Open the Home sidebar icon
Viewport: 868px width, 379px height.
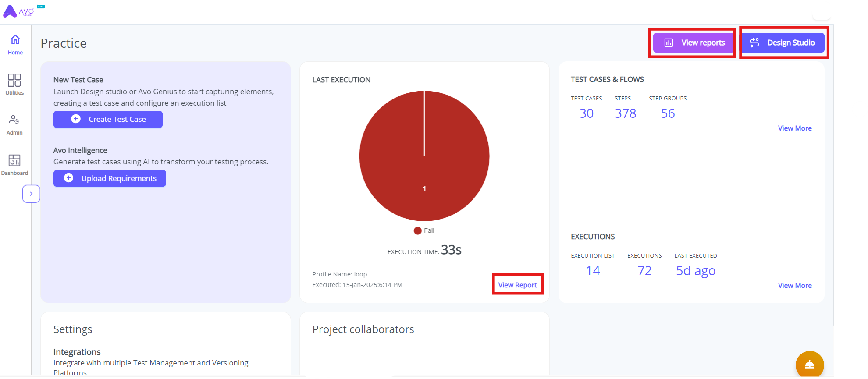pyautogui.click(x=15, y=45)
